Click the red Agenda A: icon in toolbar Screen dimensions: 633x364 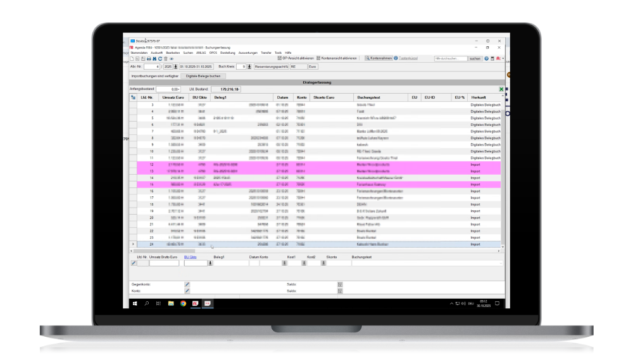click(x=499, y=58)
